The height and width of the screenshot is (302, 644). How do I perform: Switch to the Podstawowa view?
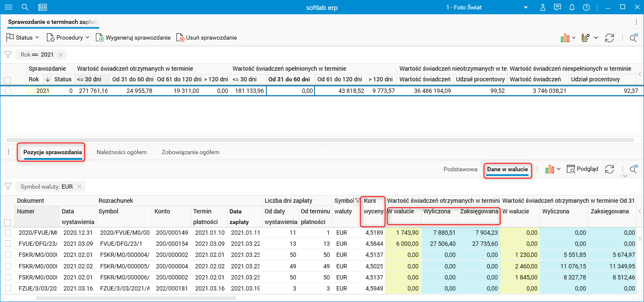click(x=460, y=169)
